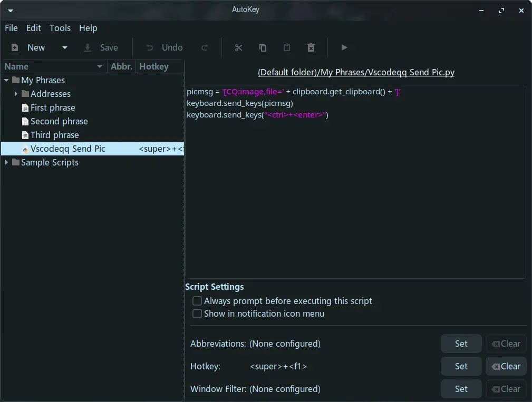Viewport: 532px width, 402px height.
Task: Click the Delete trash icon
Action: tap(311, 47)
